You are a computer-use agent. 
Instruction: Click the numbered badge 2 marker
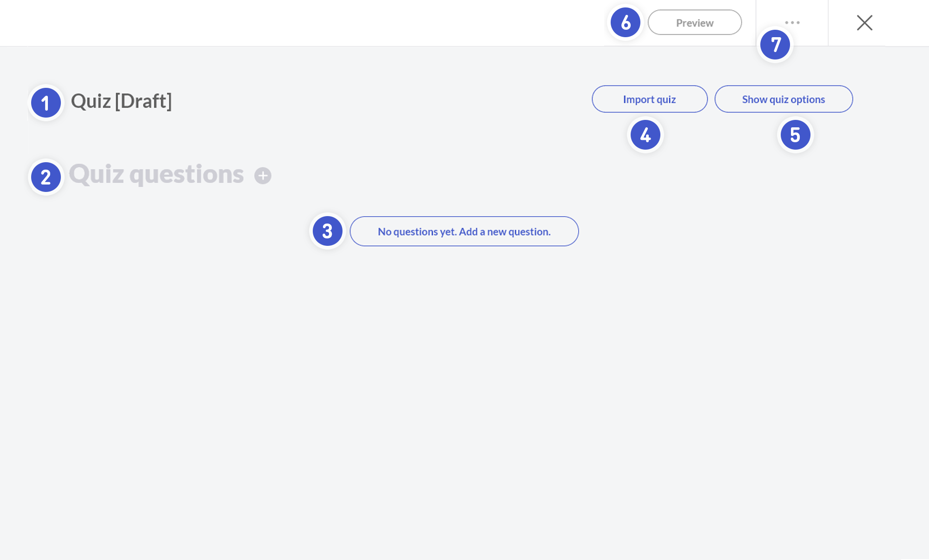(x=46, y=177)
